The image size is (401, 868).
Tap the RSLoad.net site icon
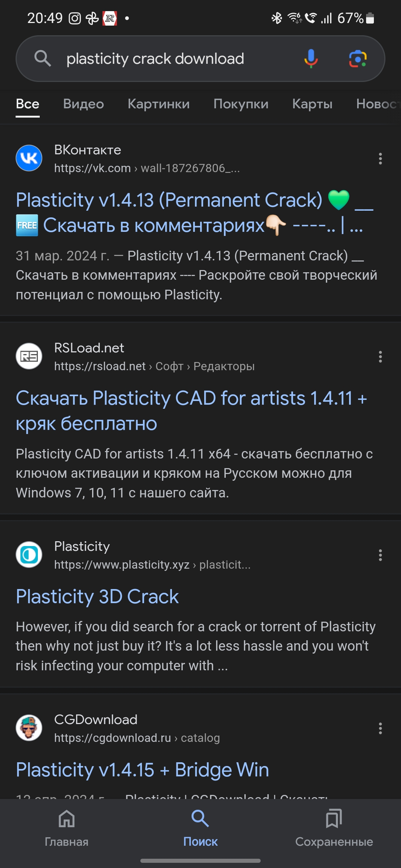(29, 356)
